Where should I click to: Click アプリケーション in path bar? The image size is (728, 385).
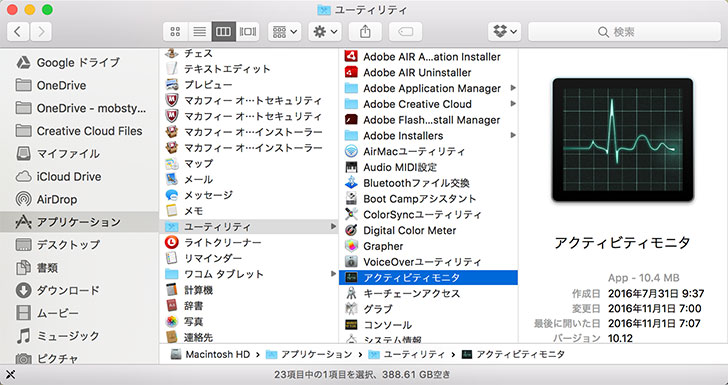coord(309,354)
